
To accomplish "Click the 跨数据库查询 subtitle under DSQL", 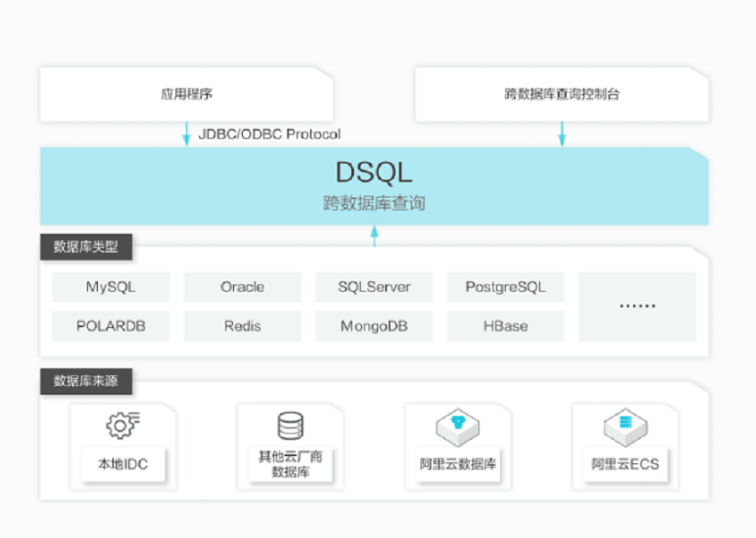I will tap(374, 203).
